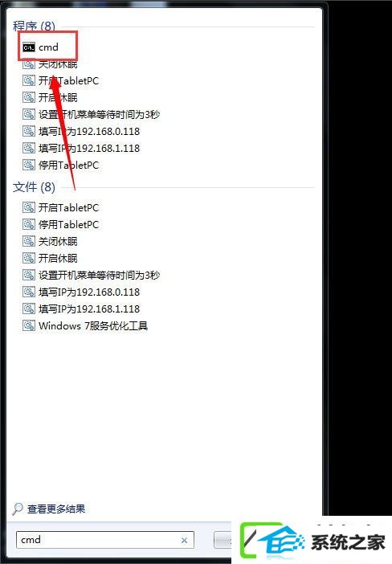The image size is (392, 564).
Task: Open 设置开机菜单等待时间为3秒 under files
Action: pos(99,275)
